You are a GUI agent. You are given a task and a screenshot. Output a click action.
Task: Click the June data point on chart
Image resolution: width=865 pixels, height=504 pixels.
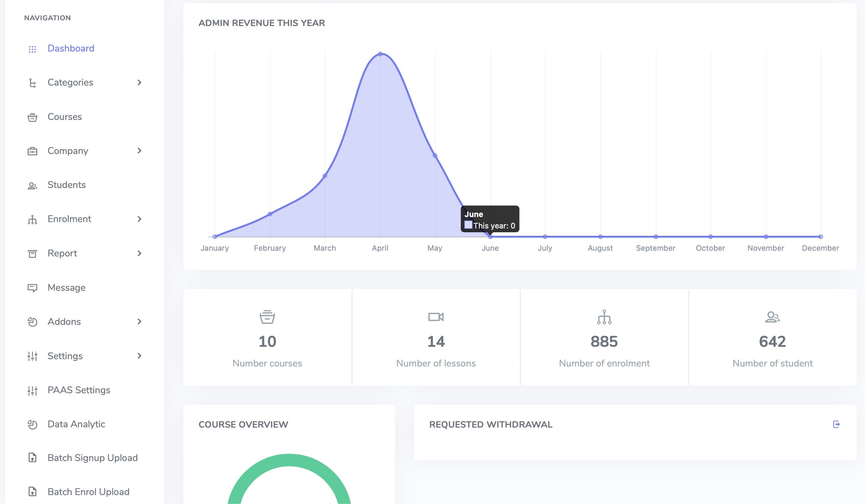coord(490,237)
